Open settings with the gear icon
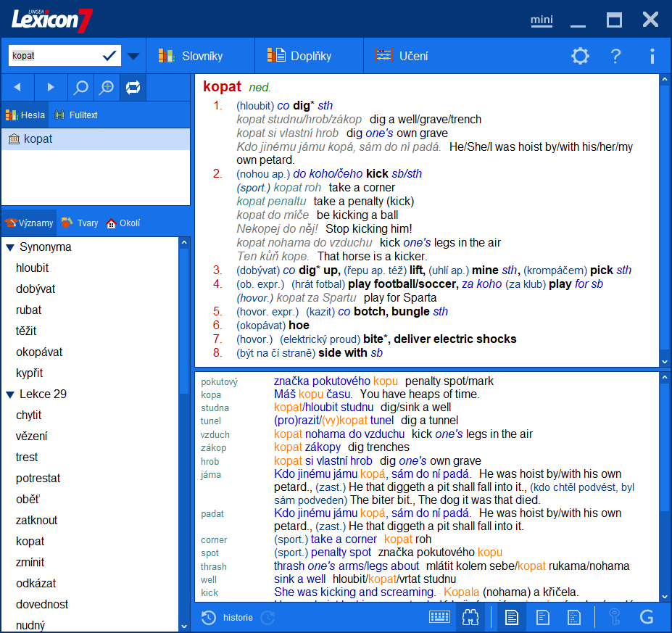 pos(579,55)
